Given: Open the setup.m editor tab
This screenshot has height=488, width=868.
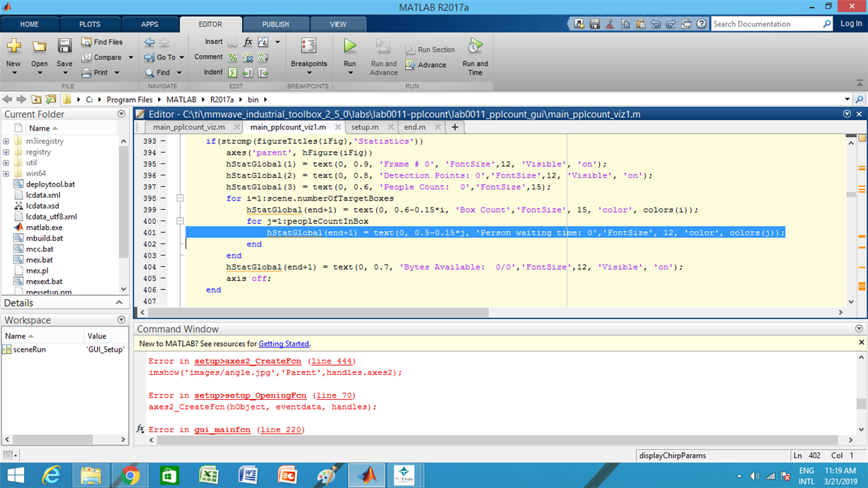Looking at the screenshot, I should click(365, 127).
